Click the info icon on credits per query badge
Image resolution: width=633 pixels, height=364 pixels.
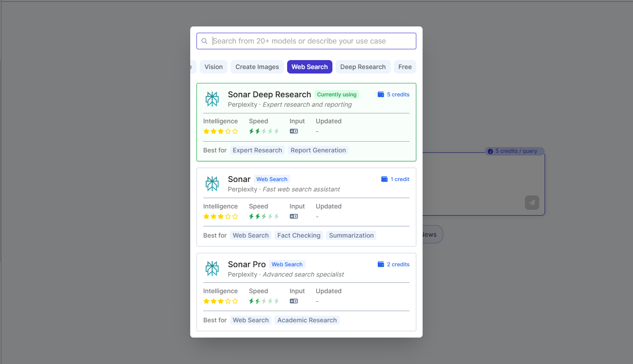490,152
